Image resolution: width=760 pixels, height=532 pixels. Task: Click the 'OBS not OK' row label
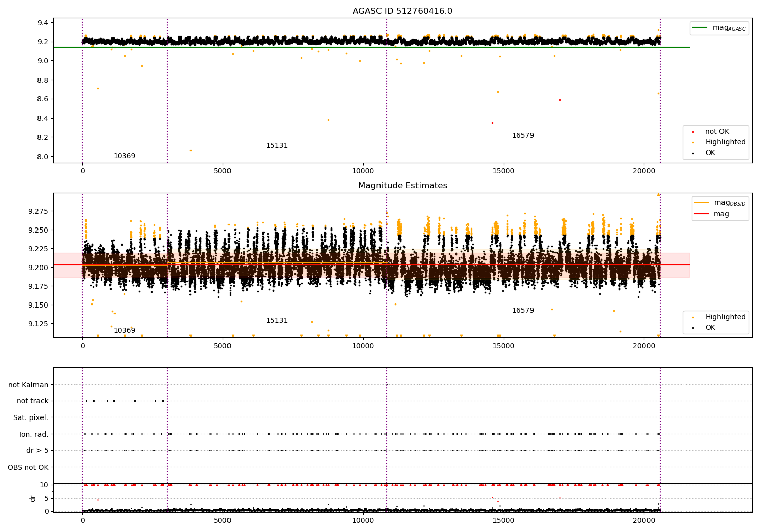tap(28, 468)
